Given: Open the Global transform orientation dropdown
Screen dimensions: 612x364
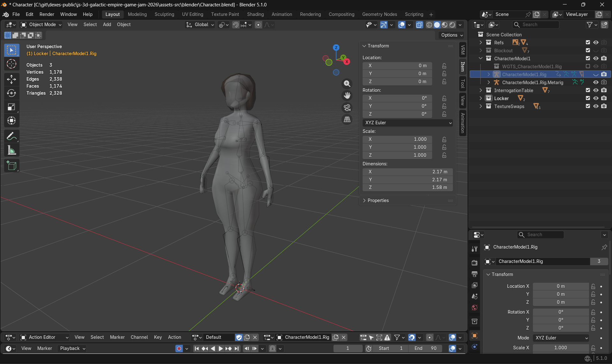Looking at the screenshot, I should [x=200, y=25].
